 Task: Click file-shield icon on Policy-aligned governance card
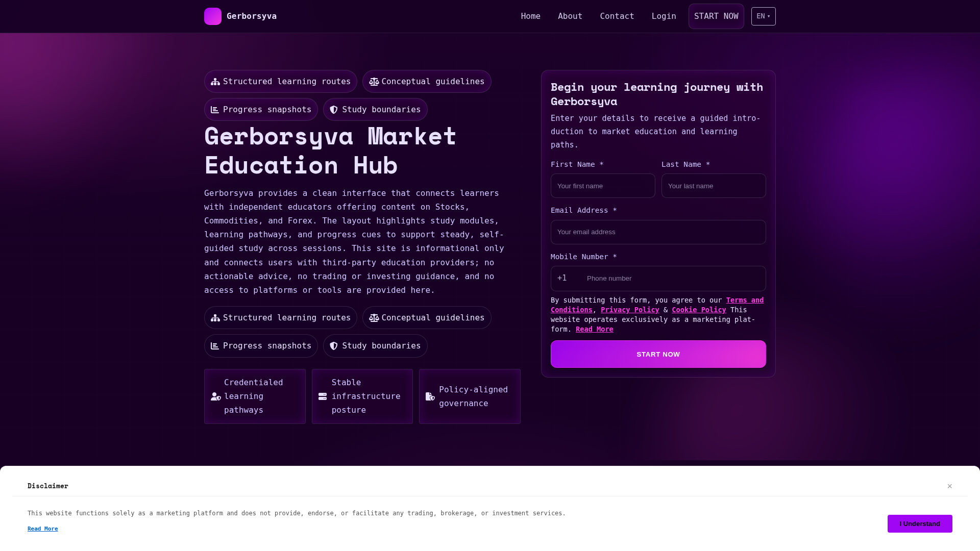click(x=430, y=396)
